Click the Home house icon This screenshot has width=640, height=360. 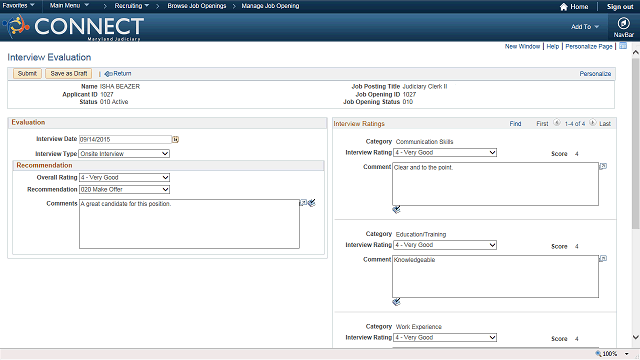click(x=564, y=7)
